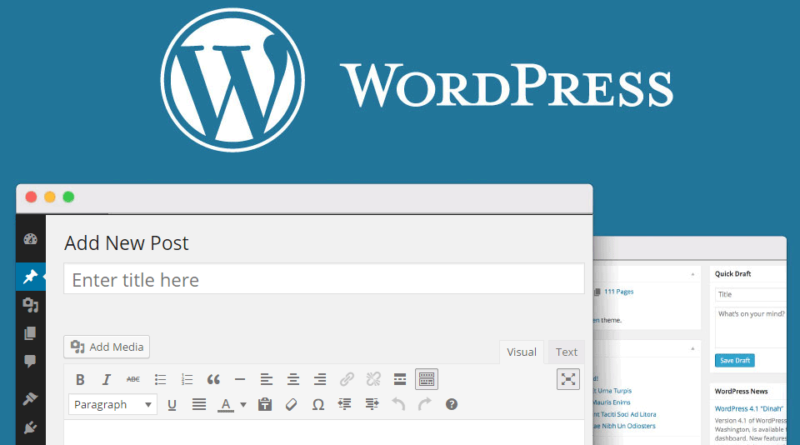Viewport: 800px width, 445px height.
Task: Open Comments in the admin sidebar
Action: click(x=30, y=360)
